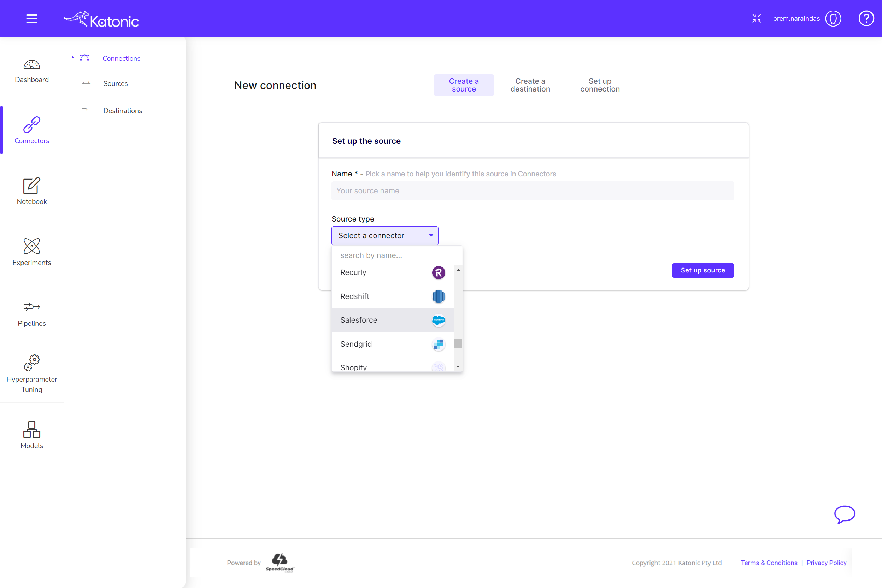
Task: Open the Pipelines sidebar icon
Action: pos(31,307)
